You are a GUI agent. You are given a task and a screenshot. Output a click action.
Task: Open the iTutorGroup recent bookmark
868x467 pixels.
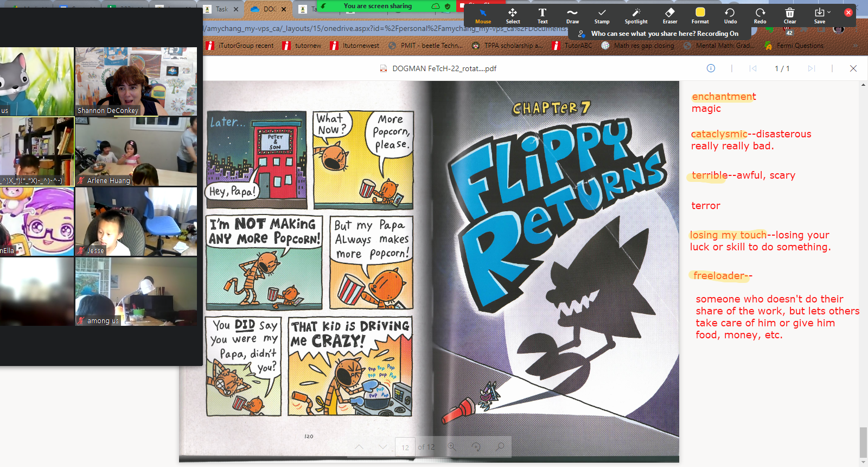240,46
